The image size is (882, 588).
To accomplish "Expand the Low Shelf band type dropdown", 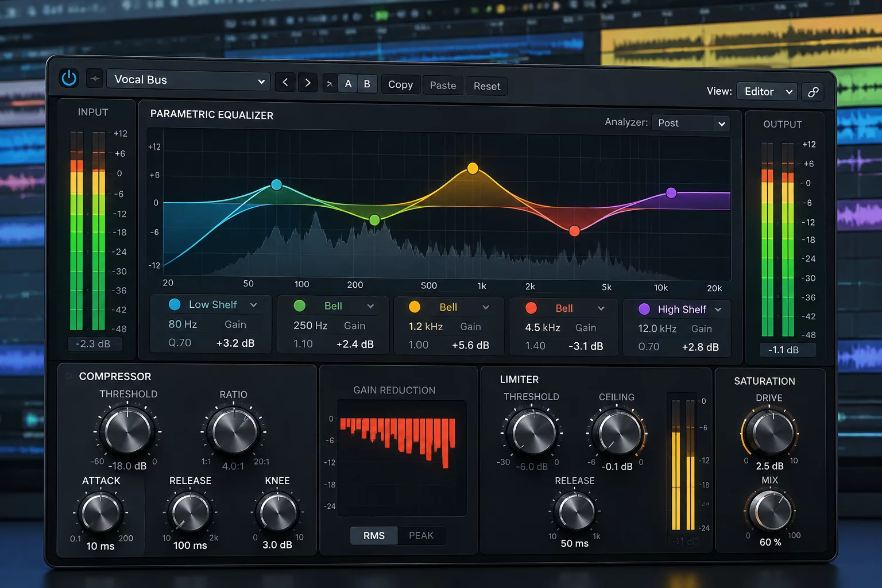I will [x=254, y=305].
